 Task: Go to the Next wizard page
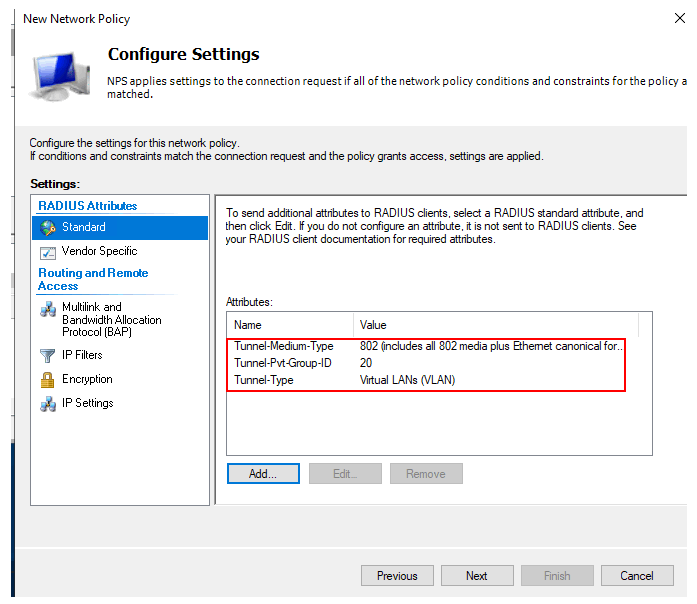(477, 576)
